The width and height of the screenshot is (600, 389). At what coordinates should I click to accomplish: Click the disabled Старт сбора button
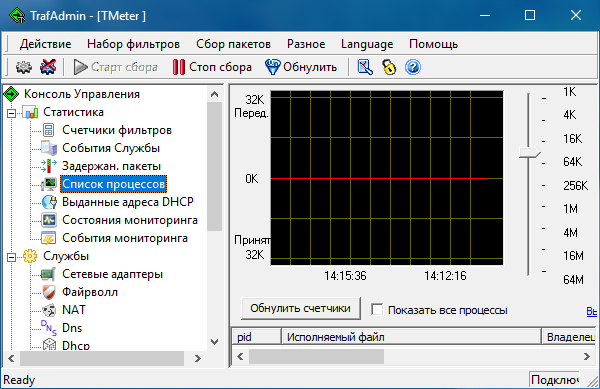point(116,67)
